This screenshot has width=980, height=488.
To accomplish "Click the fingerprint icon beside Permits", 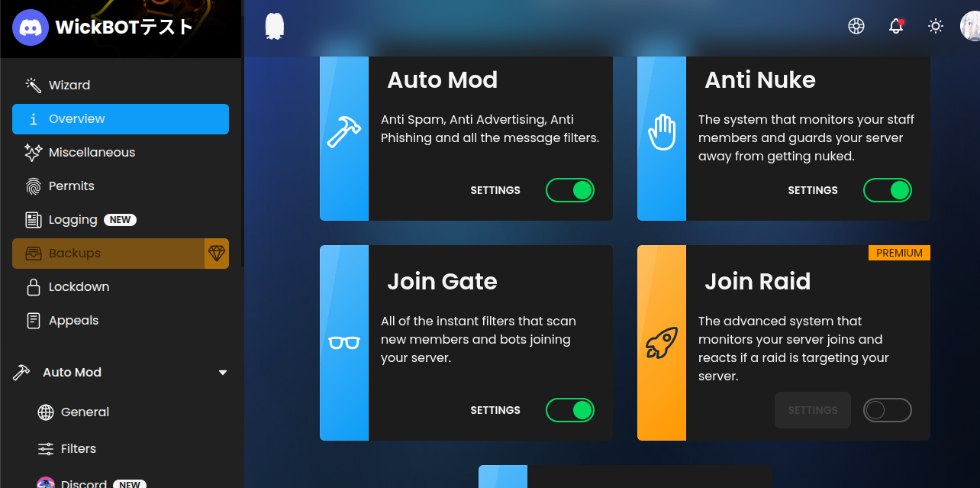I will [34, 186].
